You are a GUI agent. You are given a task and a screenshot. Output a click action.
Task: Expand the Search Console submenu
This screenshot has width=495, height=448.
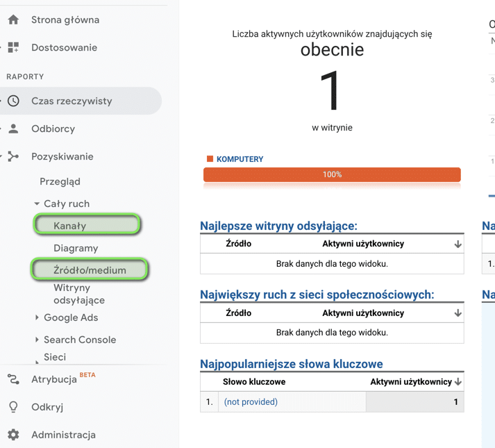(x=37, y=340)
